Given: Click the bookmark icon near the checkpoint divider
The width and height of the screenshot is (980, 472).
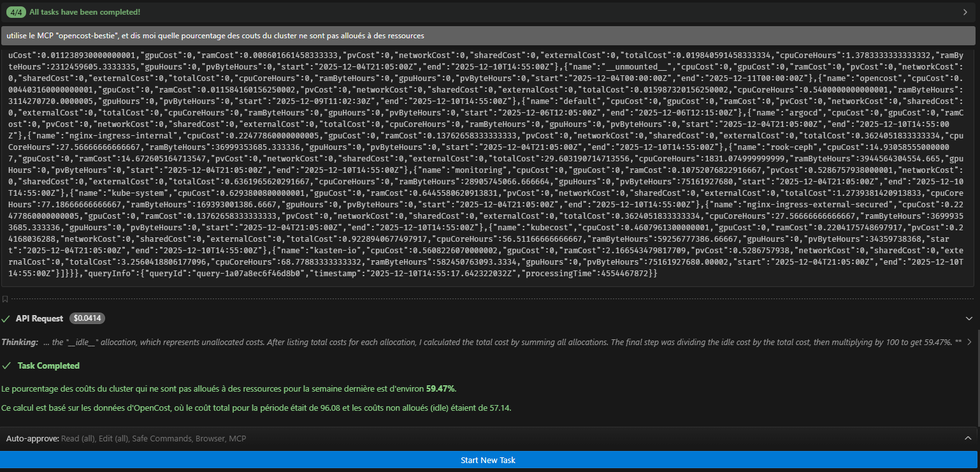Looking at the screenshot, I should tap(5, 299).
